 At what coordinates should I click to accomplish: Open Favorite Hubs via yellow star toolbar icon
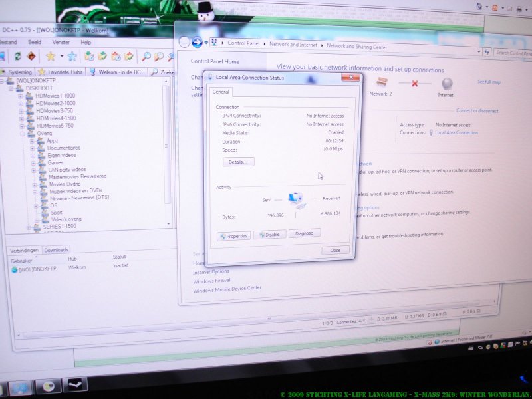pos(51,56)
